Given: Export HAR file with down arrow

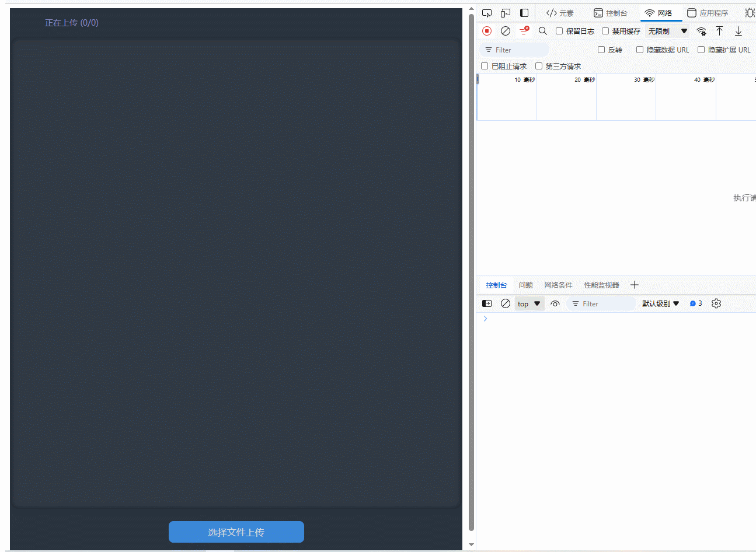Looking at the screenshot, I should (738, 31).
